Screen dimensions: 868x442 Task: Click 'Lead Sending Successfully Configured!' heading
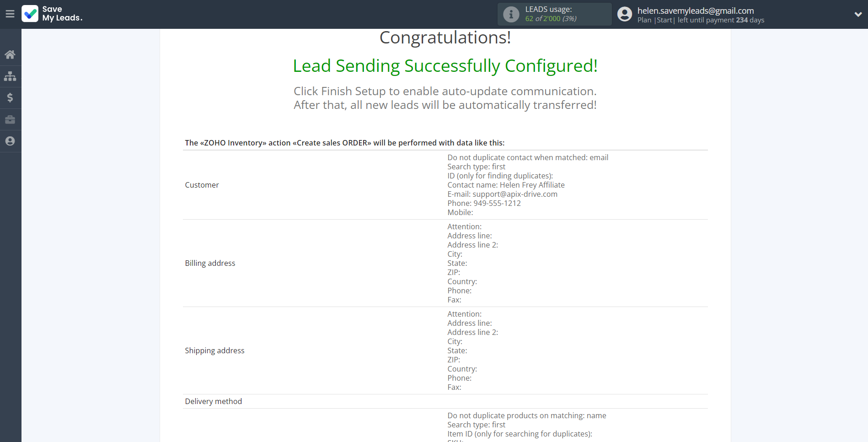445,66
